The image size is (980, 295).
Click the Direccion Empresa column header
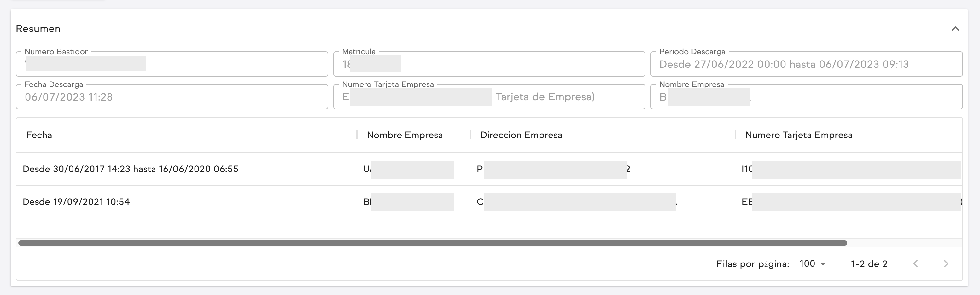coord(521,135)
